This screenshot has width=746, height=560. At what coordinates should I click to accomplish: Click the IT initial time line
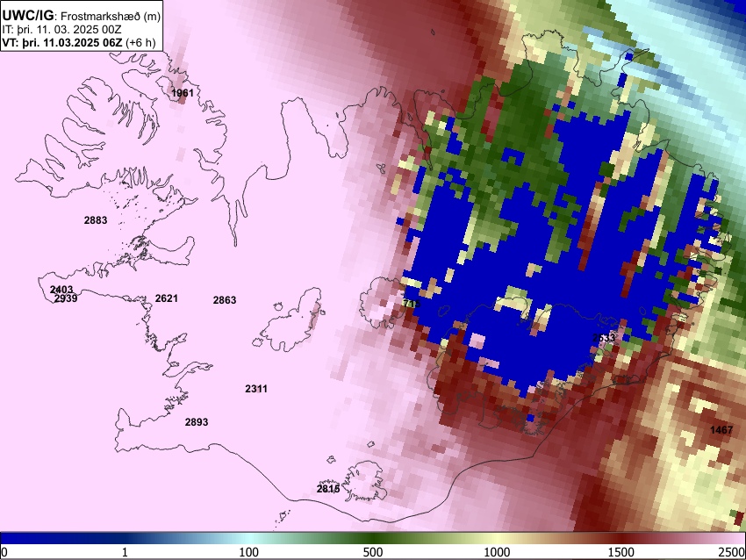click(x=61, y=29)
